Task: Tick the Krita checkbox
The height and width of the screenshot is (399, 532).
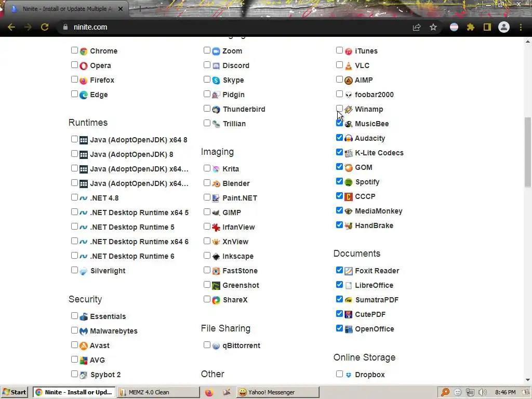Action: click(207, 168)
